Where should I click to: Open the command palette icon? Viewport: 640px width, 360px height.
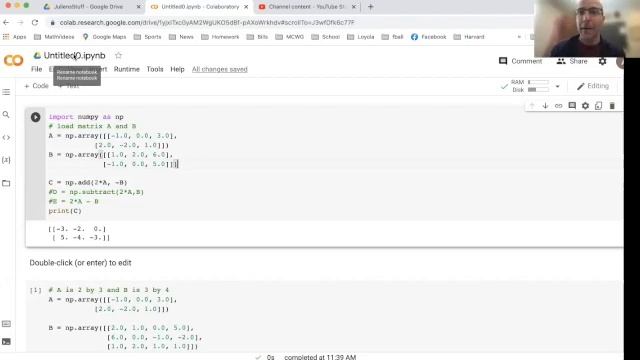point(6,324)
